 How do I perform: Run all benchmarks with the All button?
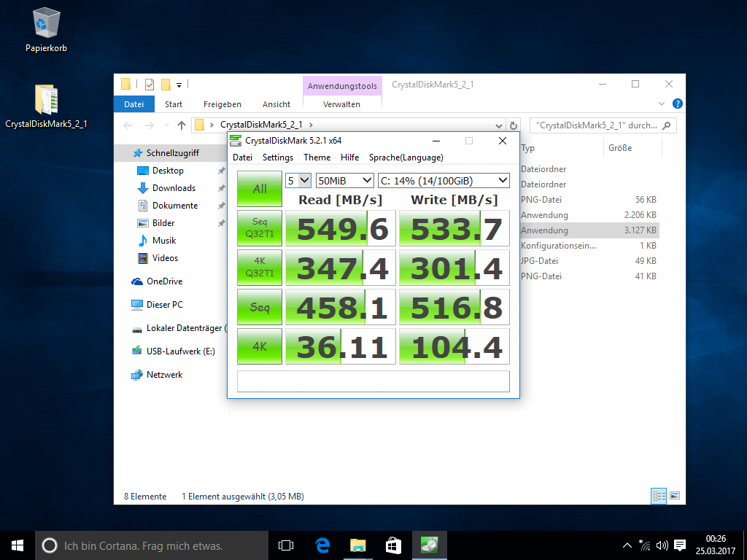[x=260, y=189]
